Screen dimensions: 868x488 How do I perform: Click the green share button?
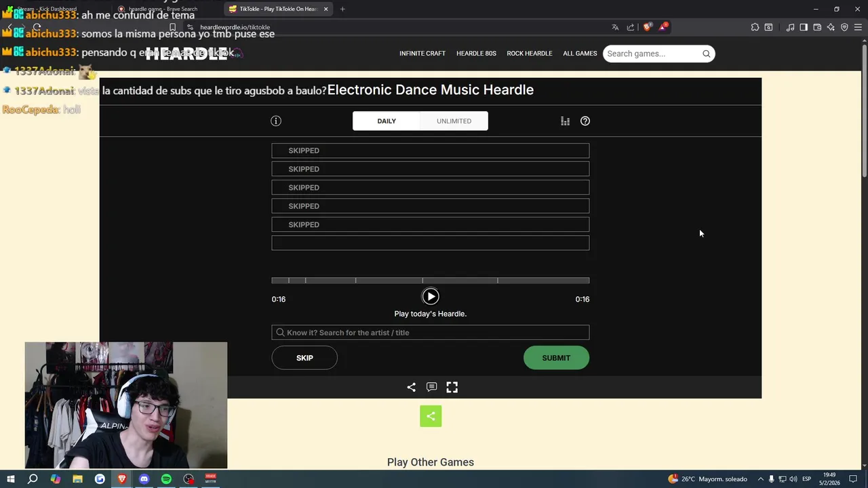(431, 416)
